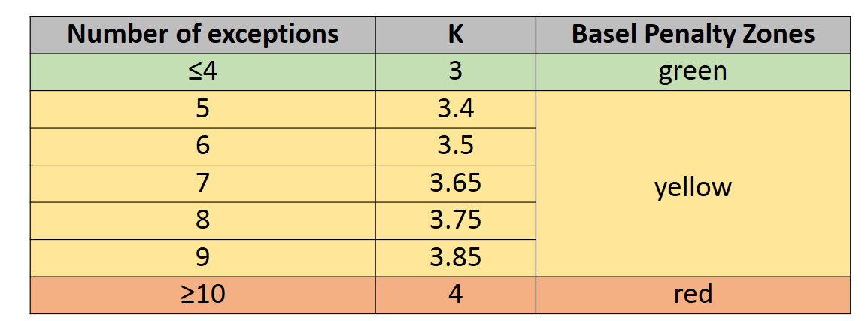This screenshot has height=321, width=868.
Task: Click the K value 3 cell
Action: [x=456, y=72]
